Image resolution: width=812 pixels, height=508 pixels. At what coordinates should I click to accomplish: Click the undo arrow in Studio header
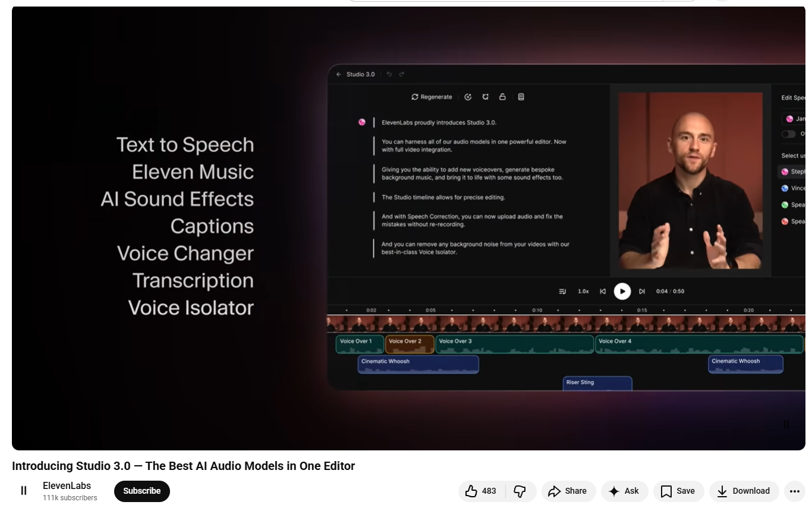(x=389, y=74)
